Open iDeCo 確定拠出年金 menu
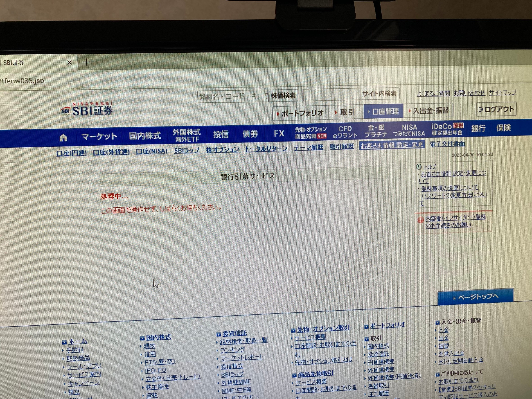Image resolution: width=532 pixels, height=399 pixels. [x=448, y=129]
